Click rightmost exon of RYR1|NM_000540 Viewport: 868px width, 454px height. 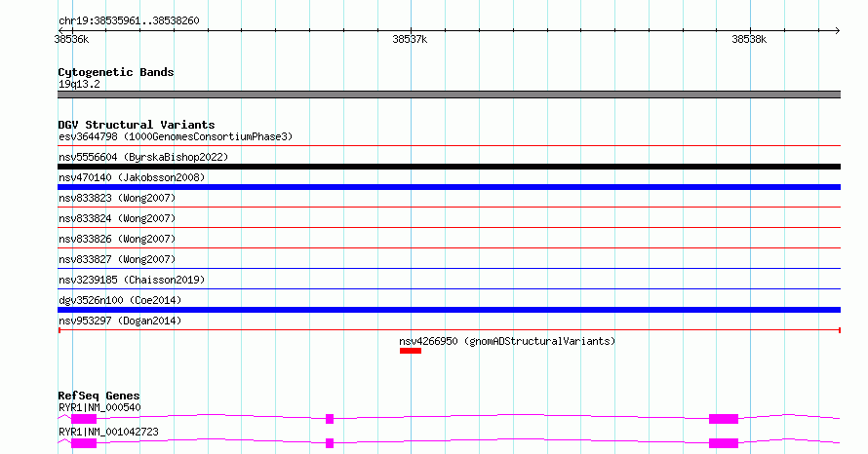724,419
